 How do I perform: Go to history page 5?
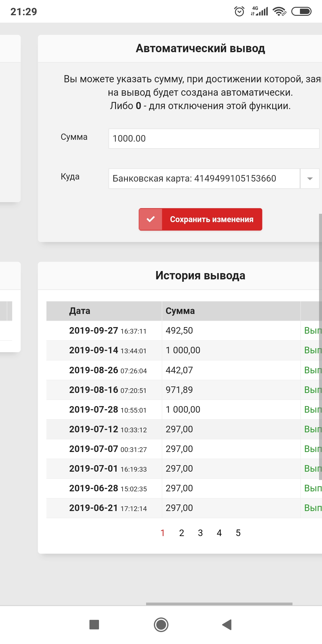pos(238,533)
